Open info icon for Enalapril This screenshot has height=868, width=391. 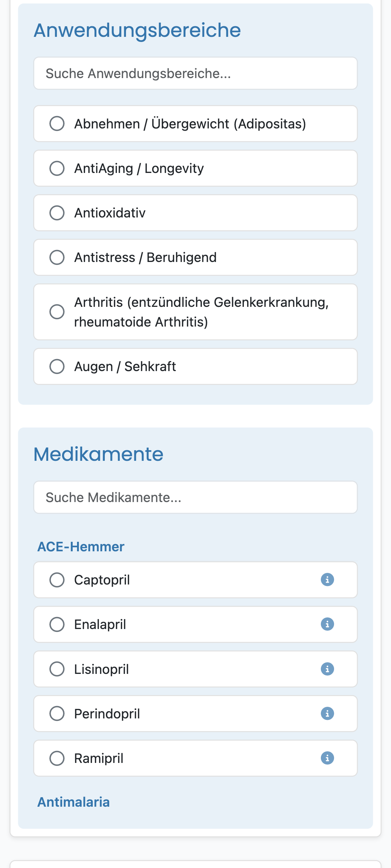tap(327, 624)
